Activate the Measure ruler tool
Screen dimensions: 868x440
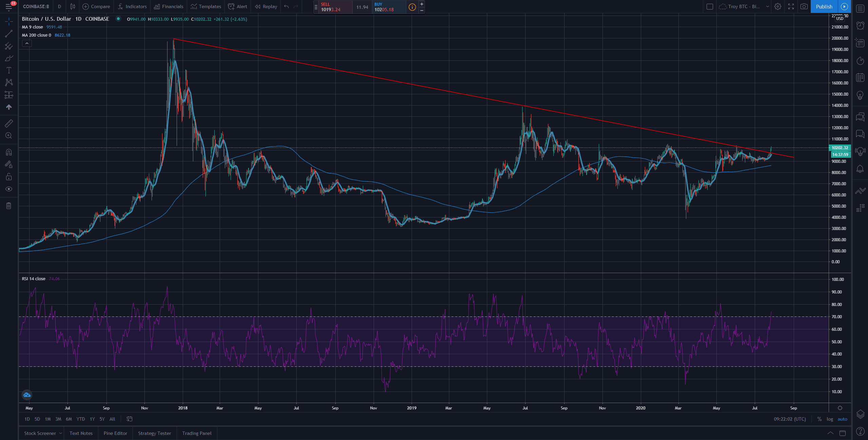tap(9, 123)
